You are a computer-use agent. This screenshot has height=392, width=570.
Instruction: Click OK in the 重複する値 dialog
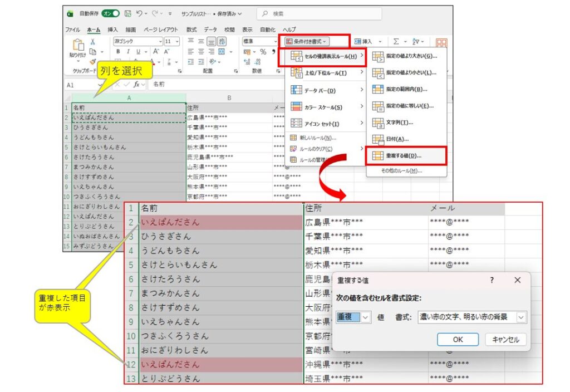458,339
